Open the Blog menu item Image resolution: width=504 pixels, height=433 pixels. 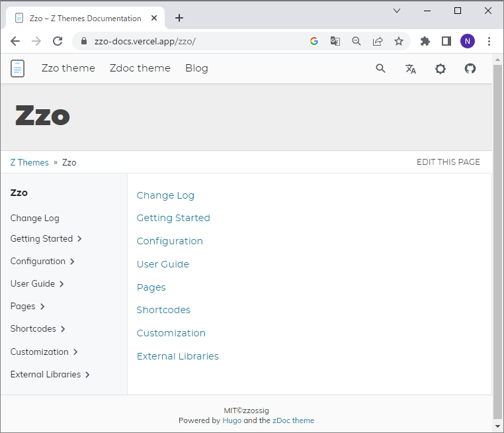196,68
